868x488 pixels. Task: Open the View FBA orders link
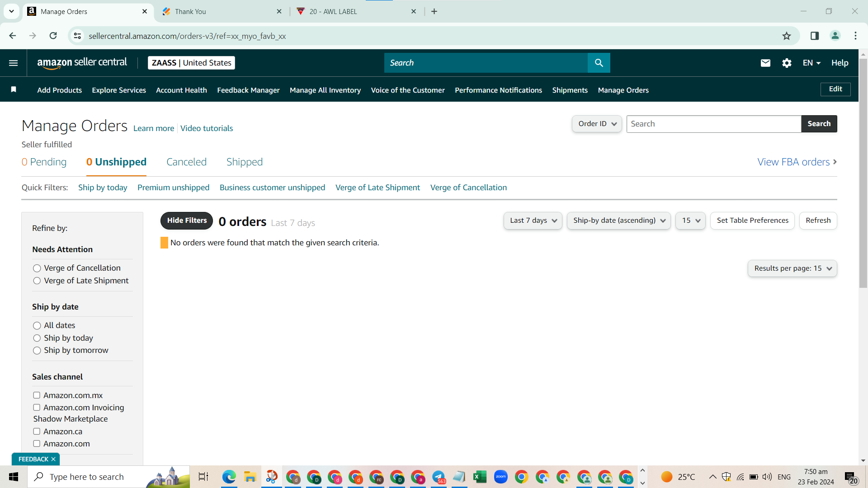[x=797, y=162]
